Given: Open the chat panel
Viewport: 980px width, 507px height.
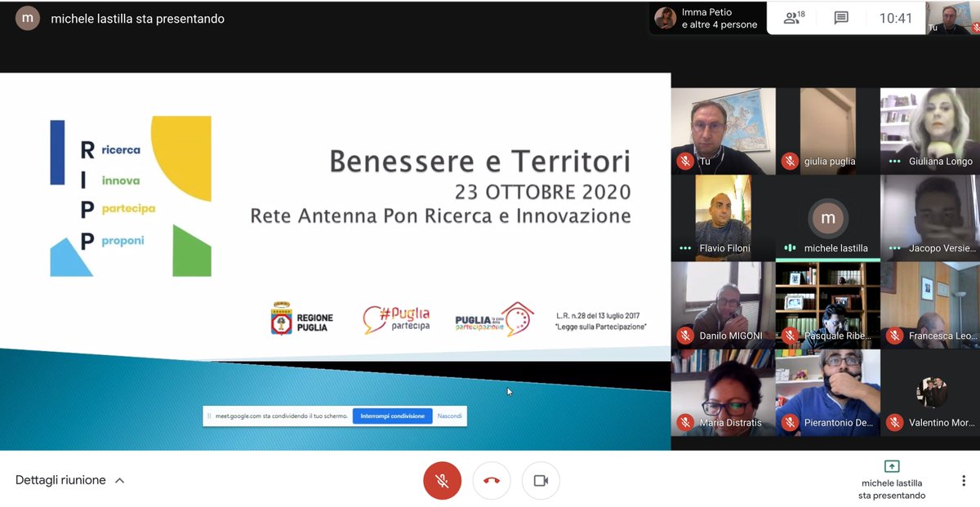Looking at the screenshot, I should click(841, 17).
